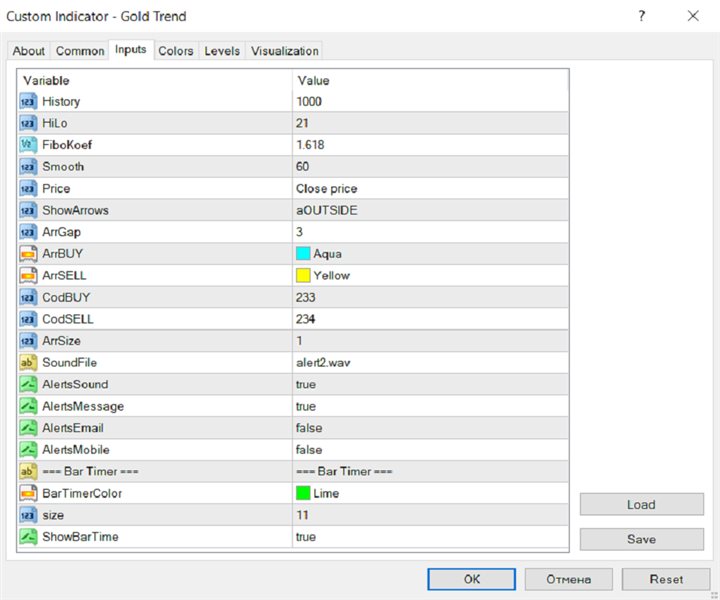720x600 pixels.
Task: Open the ArrSELL 'Yellow' color list
Action: (x=430, y=275)
